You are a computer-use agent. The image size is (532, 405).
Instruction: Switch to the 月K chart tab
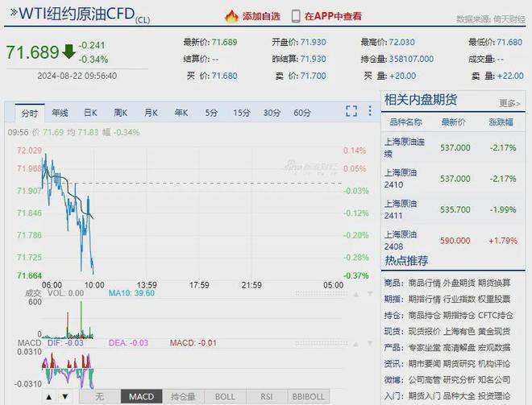point(151,113)
